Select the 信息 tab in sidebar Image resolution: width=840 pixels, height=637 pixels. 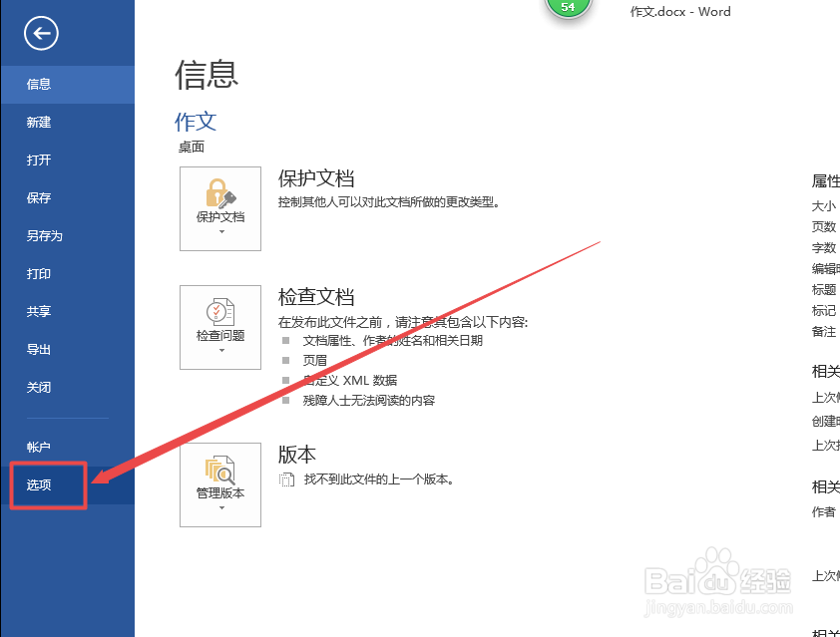point(38,84)
